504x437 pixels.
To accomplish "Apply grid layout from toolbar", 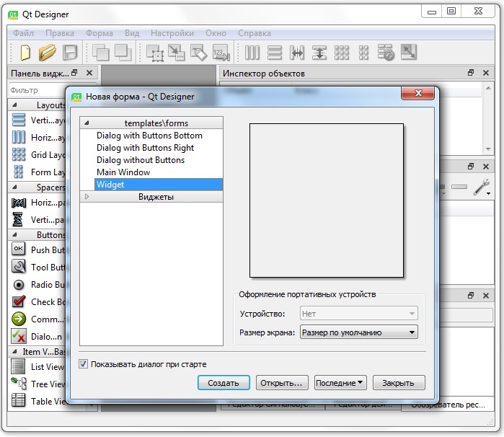I will [341, 53].
